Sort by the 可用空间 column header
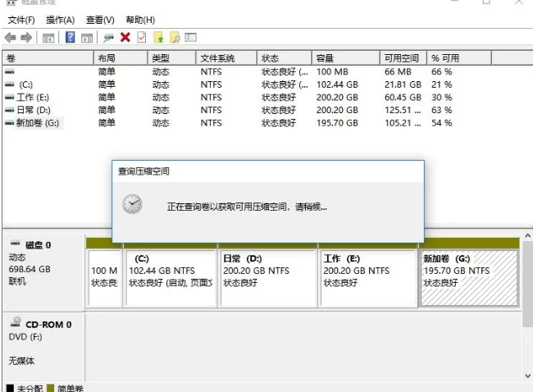 pyautogui.click(x=403, y=58)
